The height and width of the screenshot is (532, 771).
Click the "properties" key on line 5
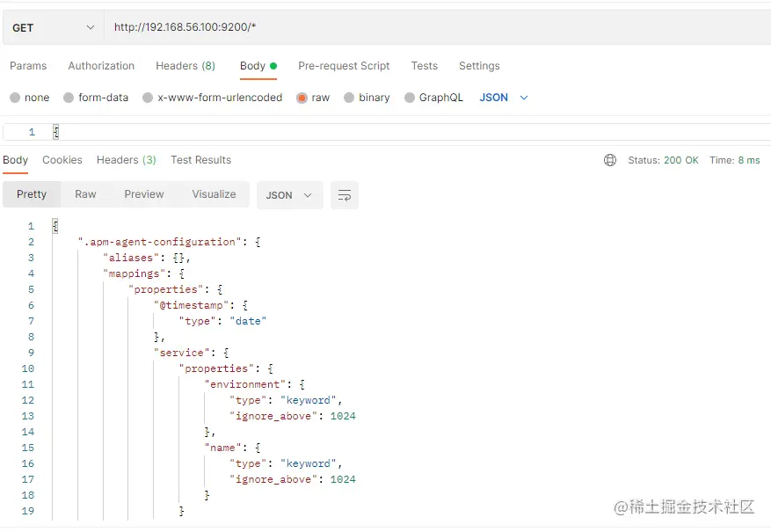165,289
